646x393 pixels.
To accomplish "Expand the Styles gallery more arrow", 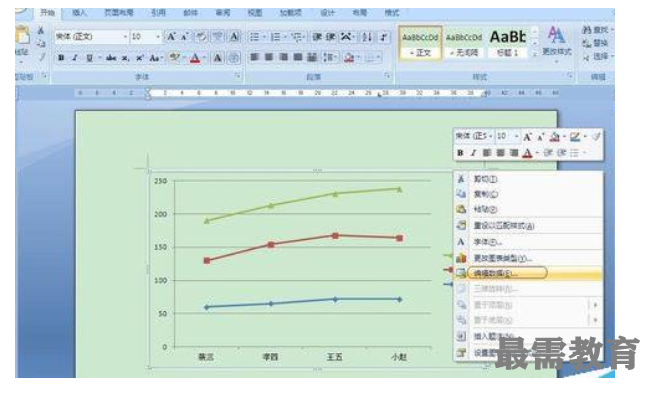I will [535, 54].
